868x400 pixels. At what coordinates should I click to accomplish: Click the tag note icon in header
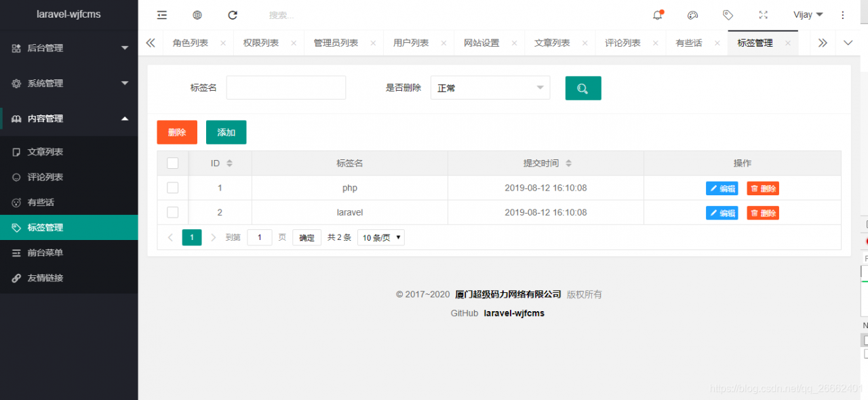click(728, 15)
